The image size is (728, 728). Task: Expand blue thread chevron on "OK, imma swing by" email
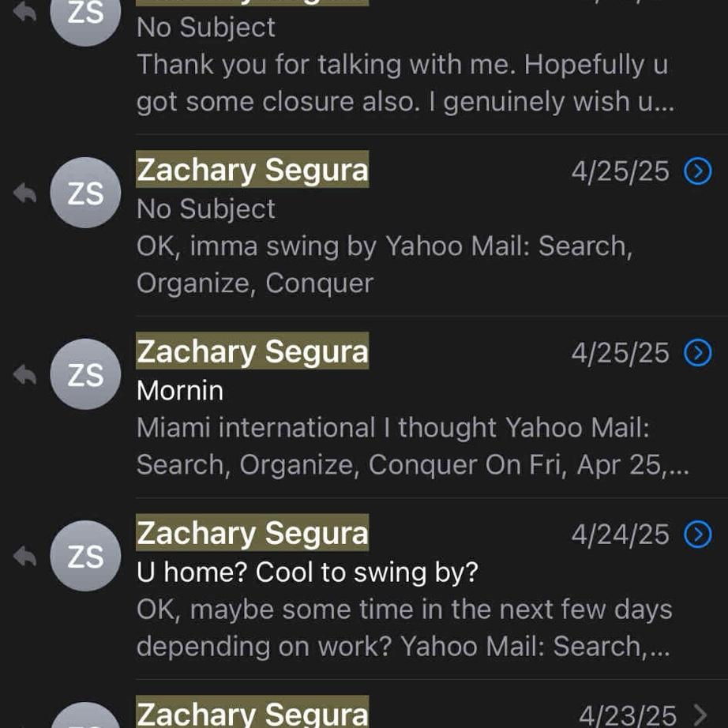pyautogui.click(x=698, y=171)
